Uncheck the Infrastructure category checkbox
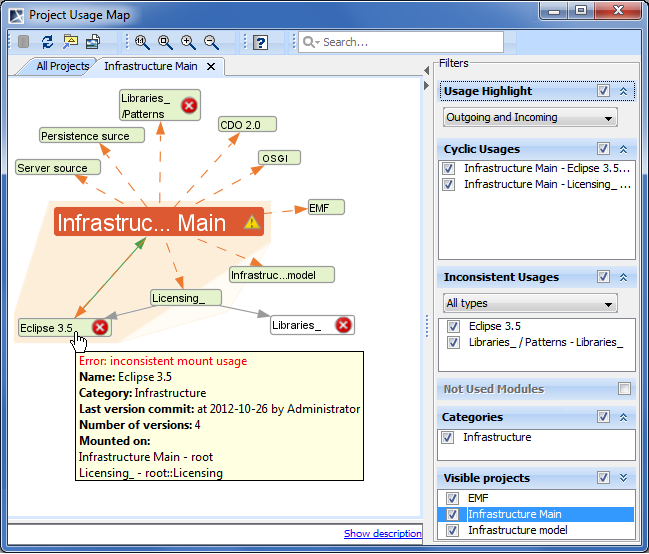The height and width of the screenshot is (554, 649). coord(447,438)
